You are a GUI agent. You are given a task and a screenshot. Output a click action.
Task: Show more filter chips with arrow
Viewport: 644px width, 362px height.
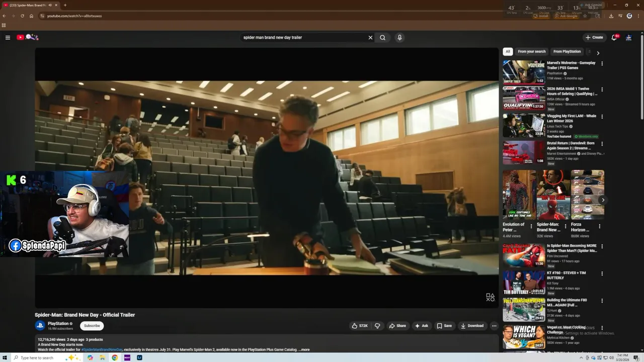click(x=598, y=52)
